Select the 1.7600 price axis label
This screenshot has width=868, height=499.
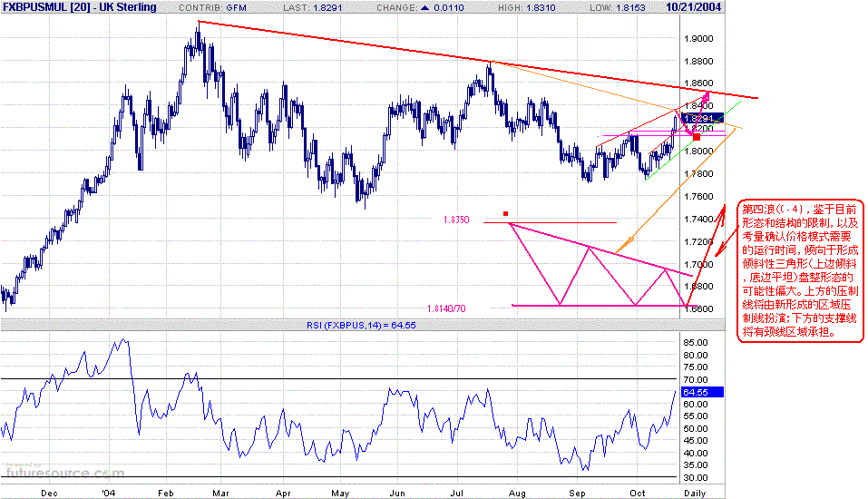pyautogui.click(x=698, y=197)
